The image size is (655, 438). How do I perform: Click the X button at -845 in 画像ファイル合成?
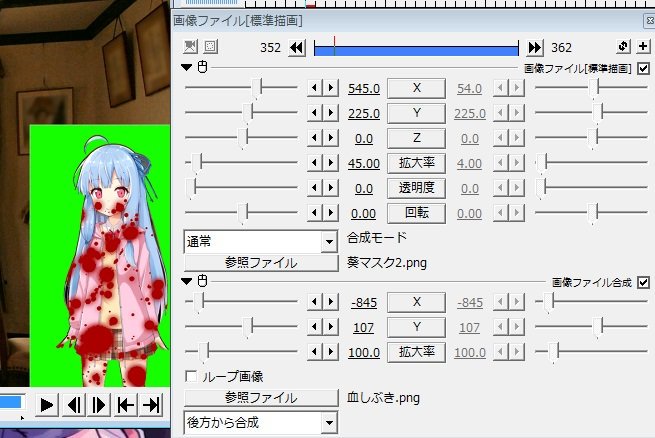point(416,302)
